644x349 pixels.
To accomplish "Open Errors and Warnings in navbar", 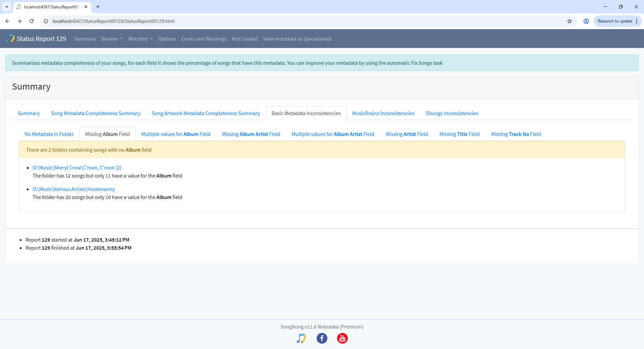I will coord(204,39).
